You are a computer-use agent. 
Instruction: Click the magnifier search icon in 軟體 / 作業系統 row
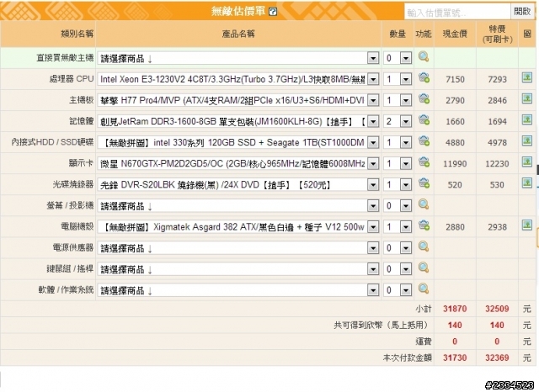coord(424,289)
